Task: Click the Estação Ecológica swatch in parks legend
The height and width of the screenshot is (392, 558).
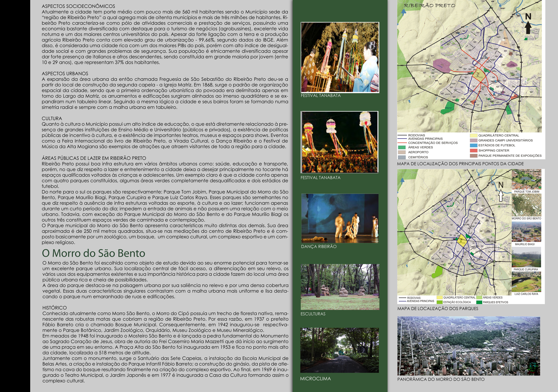Action: coord(439,302)
